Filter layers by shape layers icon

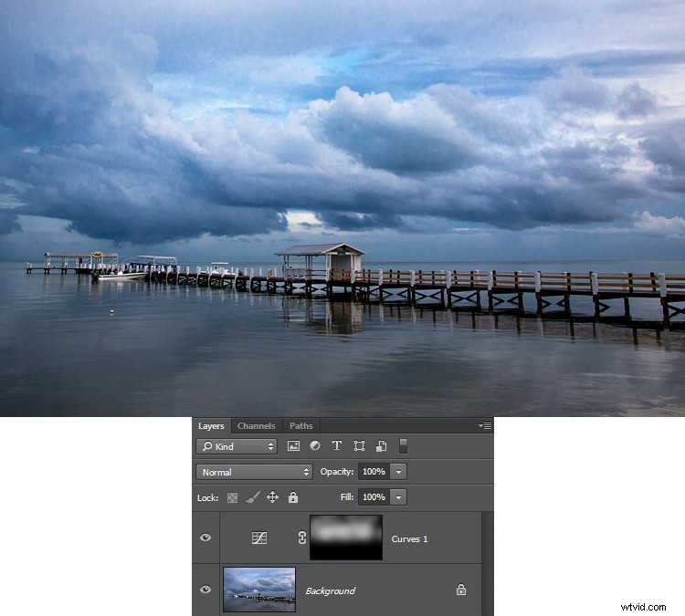tap(359, 445)
